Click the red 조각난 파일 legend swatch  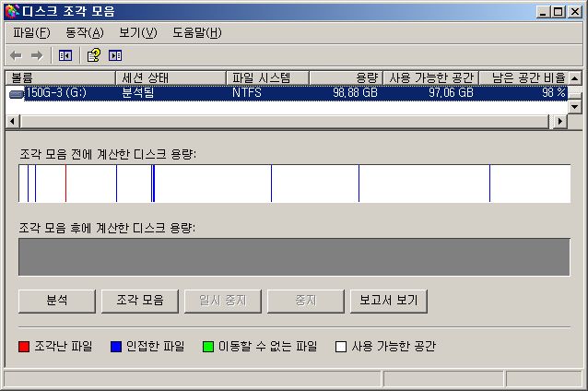[24, 347]
